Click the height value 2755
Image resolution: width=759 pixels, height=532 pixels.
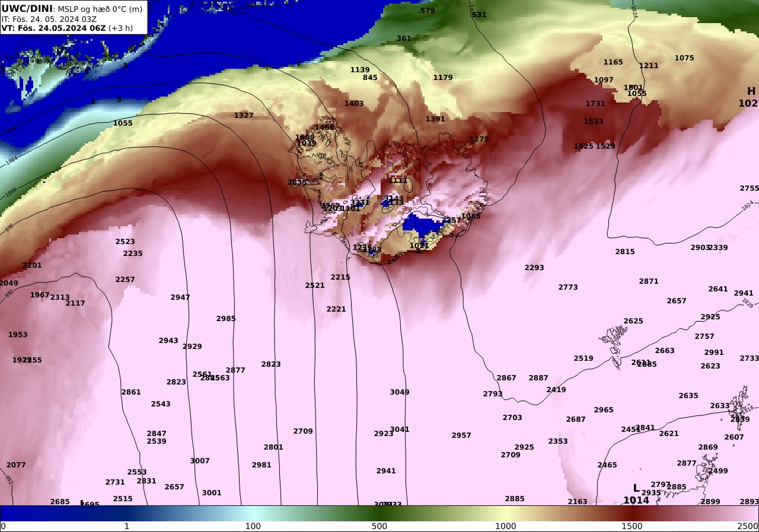pyautogui.click(x=749, y=188)
